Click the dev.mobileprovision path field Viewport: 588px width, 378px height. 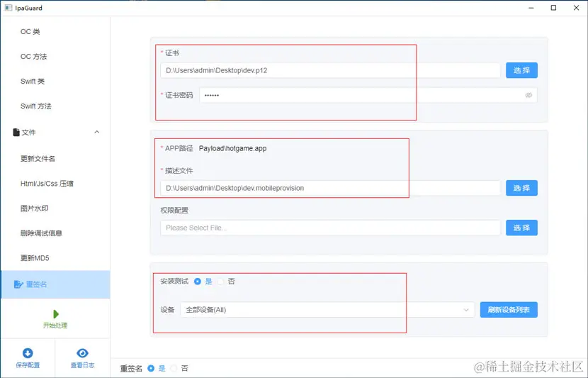coord(330,188)
